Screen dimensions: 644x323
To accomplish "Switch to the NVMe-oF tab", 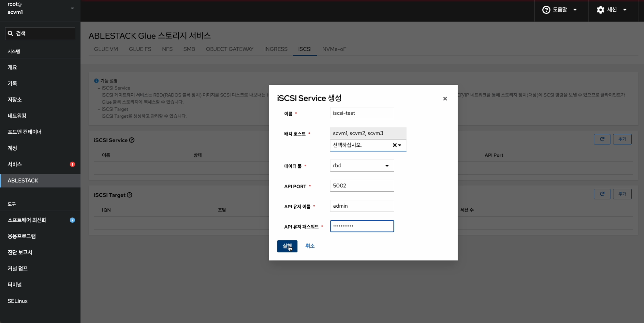I will coord(334,49).
